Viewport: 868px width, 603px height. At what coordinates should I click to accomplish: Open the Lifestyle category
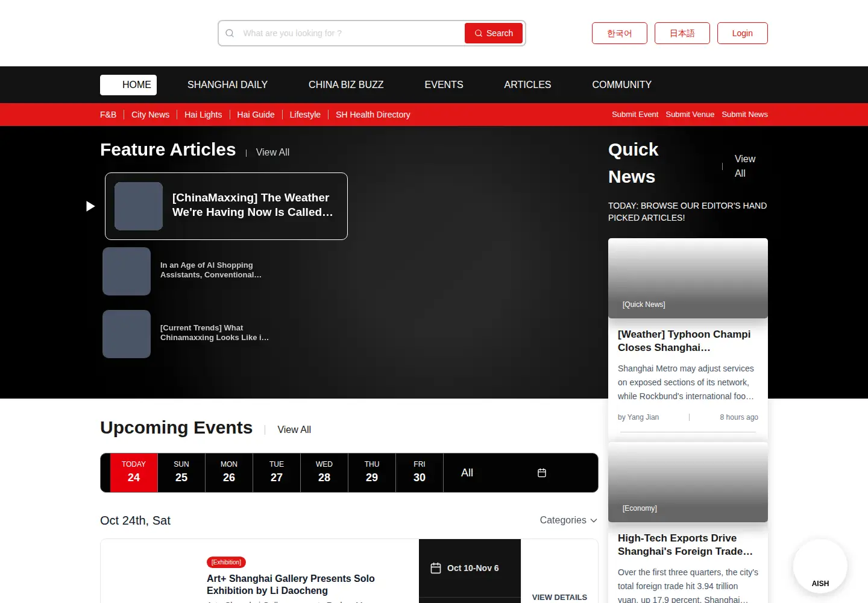pos(305,115)
